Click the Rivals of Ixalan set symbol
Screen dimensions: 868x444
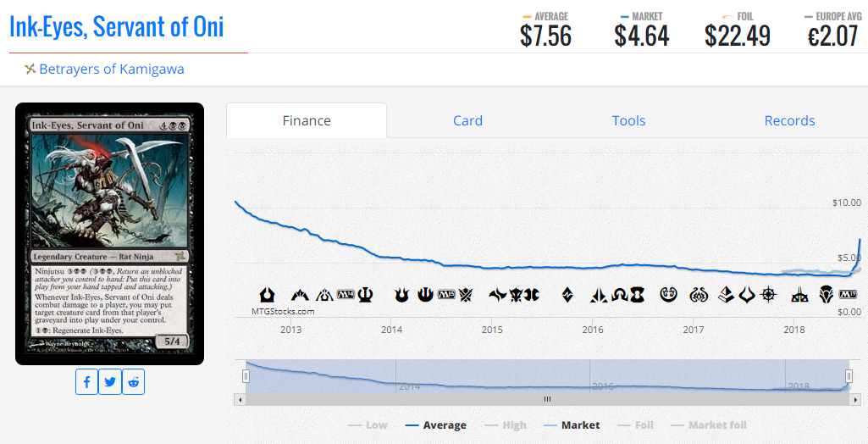coord(799,295)
